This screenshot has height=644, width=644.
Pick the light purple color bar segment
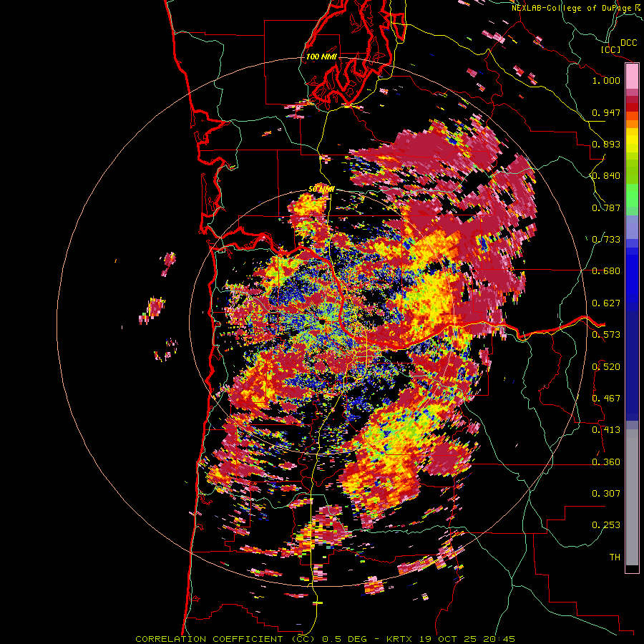coord(632,227)
